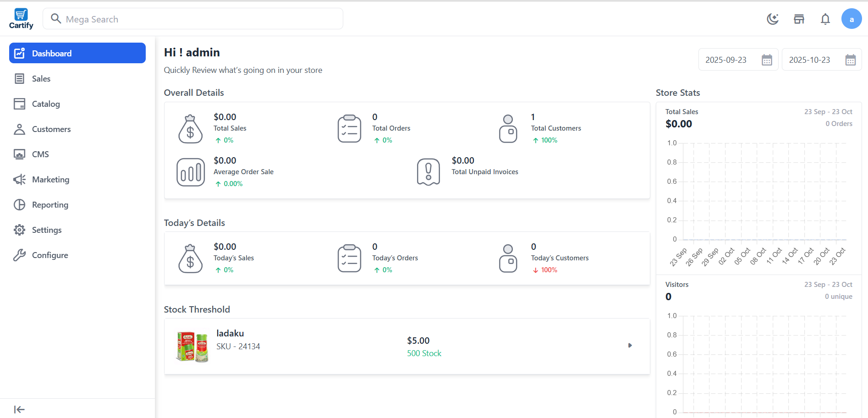Click the Cartify logo
The height and width of the screenshot is (418, 868).
coord(21,18)
